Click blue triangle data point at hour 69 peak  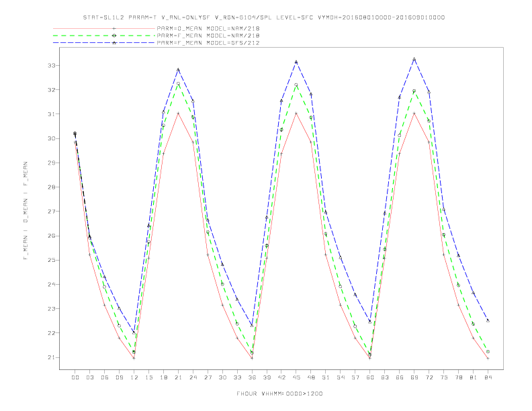[414, 59]
